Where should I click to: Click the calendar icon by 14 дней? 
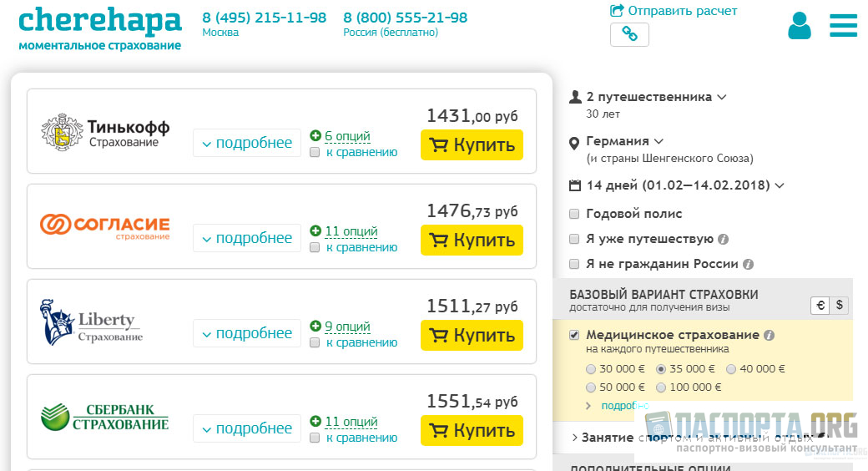pyautogui.click(x=575, y=185)
